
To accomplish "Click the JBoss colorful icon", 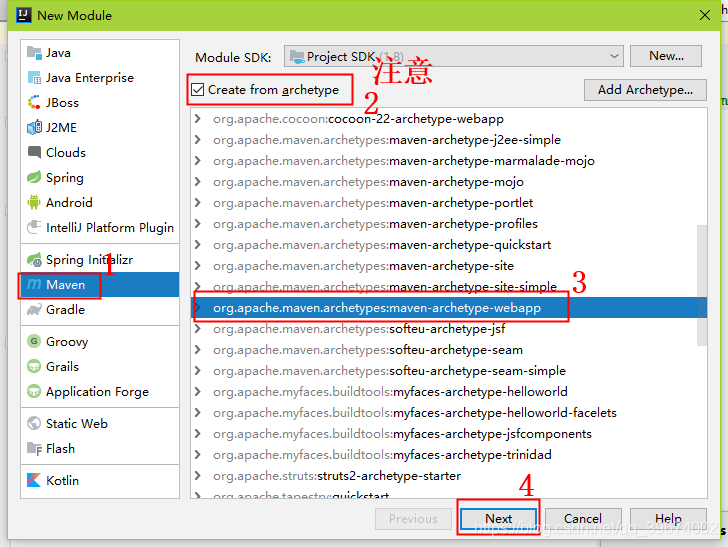I will [x=34, y=103].
